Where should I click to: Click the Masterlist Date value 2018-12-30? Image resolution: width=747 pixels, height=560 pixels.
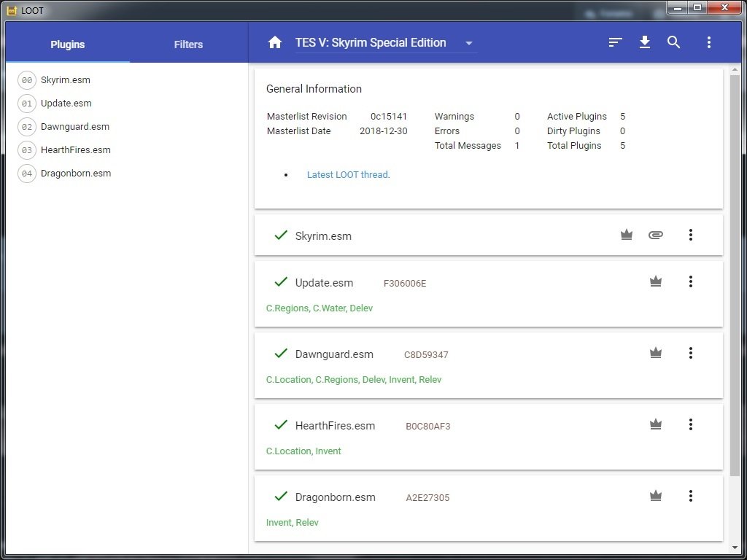tap(384, 131)
